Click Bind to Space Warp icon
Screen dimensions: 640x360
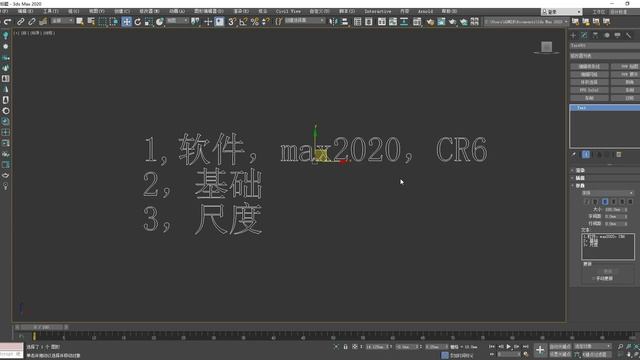click(x=43, y=22)
